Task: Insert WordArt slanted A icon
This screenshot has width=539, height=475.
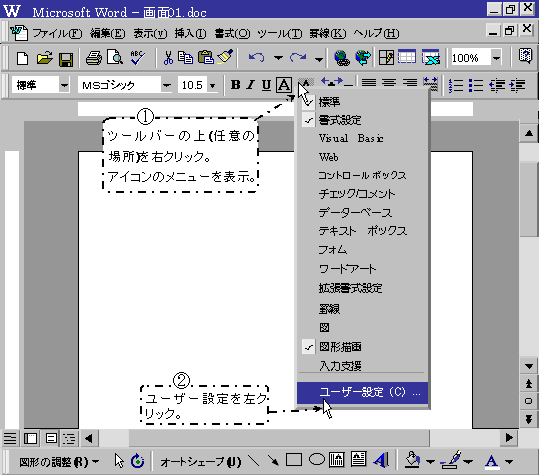Action: [x=381, y=460]
